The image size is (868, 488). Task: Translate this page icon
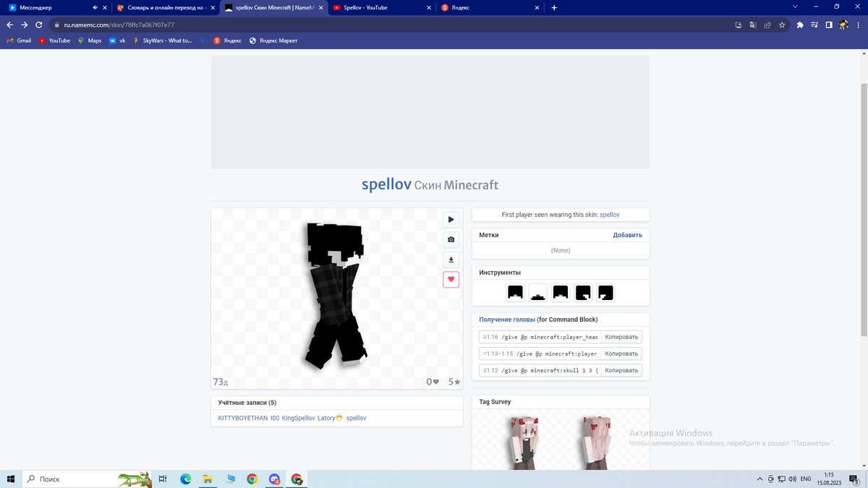point(753,25)
